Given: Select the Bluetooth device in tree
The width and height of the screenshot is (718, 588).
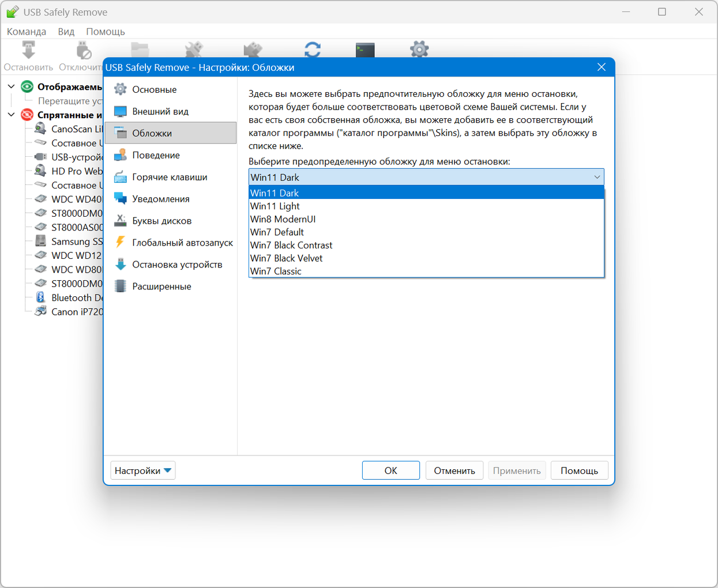Looking at the screenshot, I should [77, 297].
